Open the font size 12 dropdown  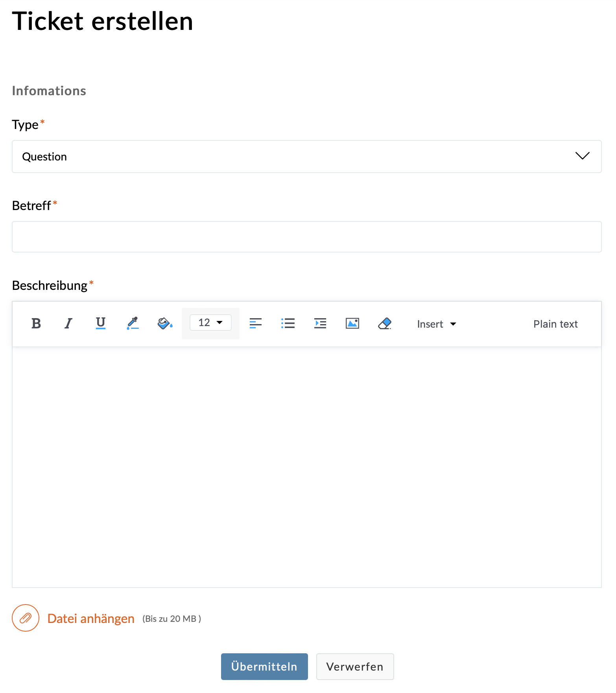tap(210, 323)
